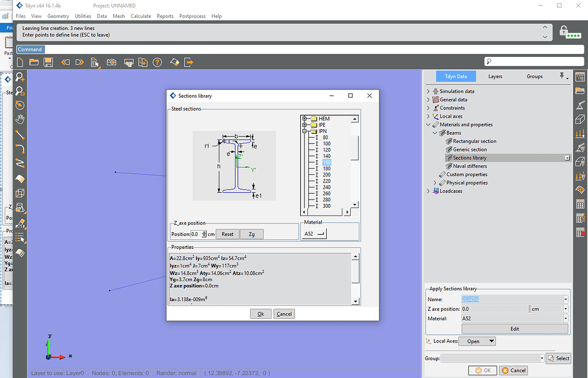Select the Create line tool
Image resolution: width=588 pixels, height=378 pixels.
(20, 134)
